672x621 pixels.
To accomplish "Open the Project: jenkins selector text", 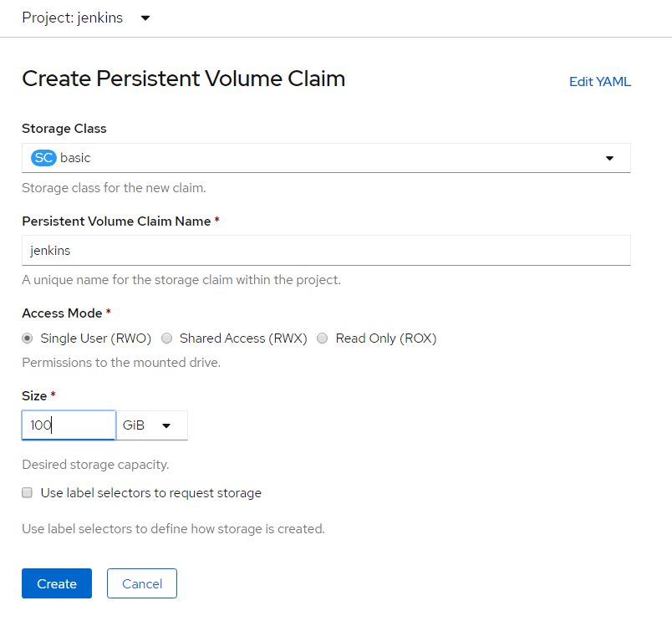I will point(73,18).
